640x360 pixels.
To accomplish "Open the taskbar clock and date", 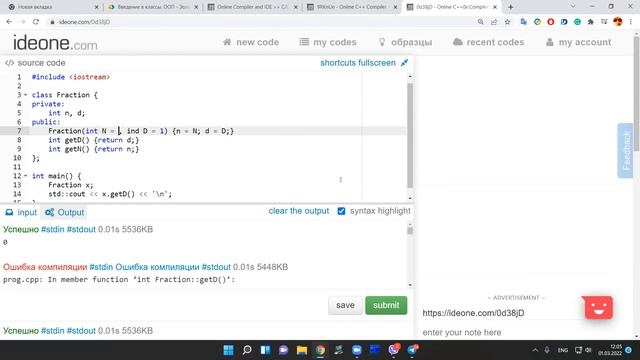I will [610, 350].
